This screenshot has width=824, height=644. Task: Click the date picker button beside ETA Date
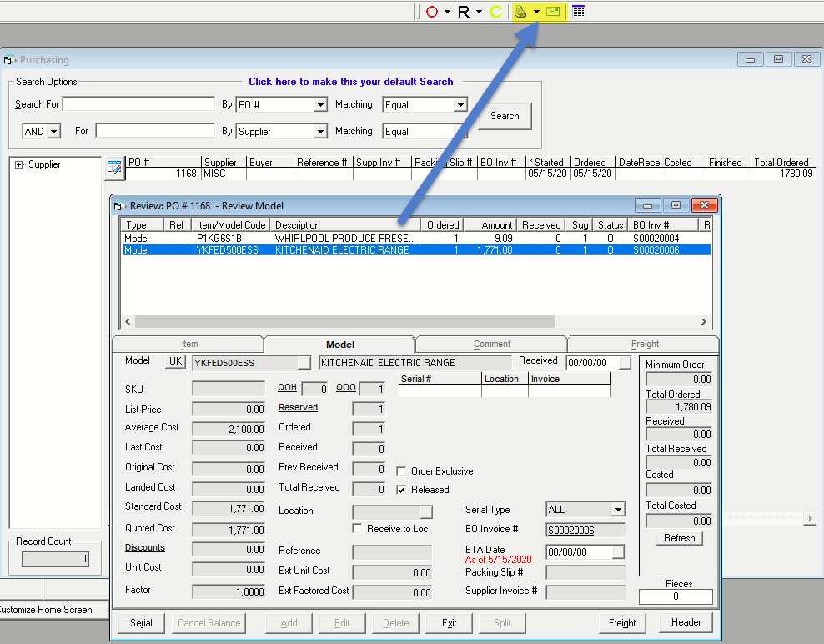point(619,552)
